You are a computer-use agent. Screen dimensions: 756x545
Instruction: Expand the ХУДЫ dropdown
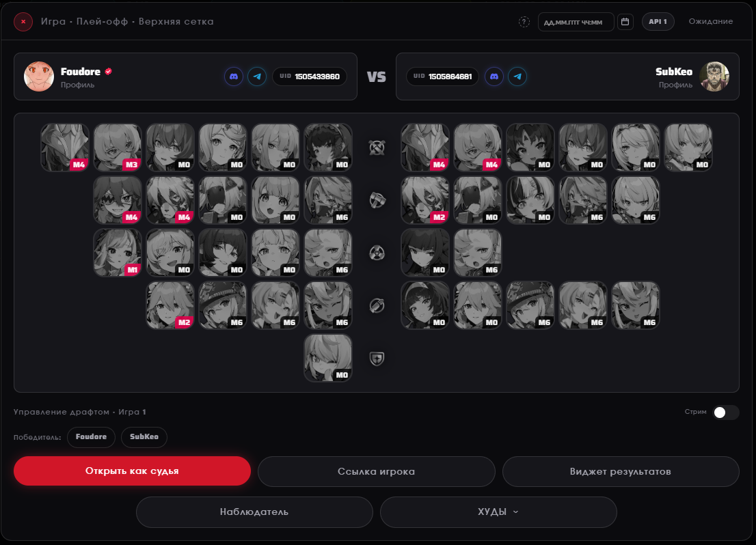(x=498, y=512)
